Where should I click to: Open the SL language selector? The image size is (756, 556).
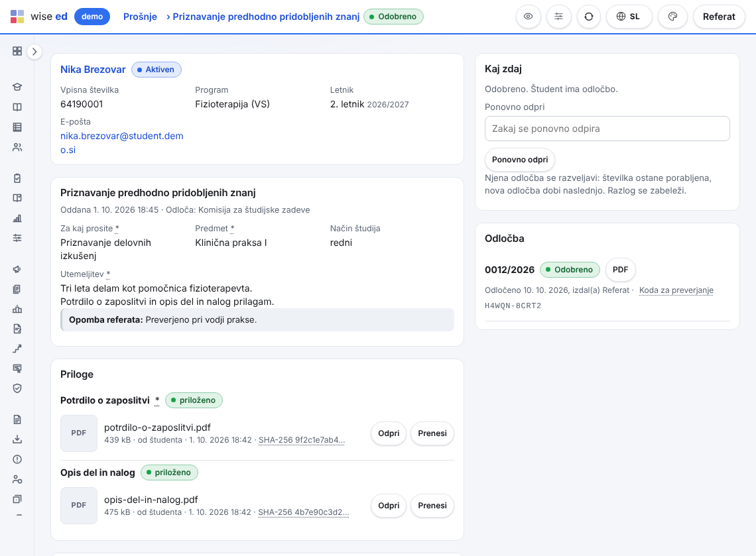629,17
